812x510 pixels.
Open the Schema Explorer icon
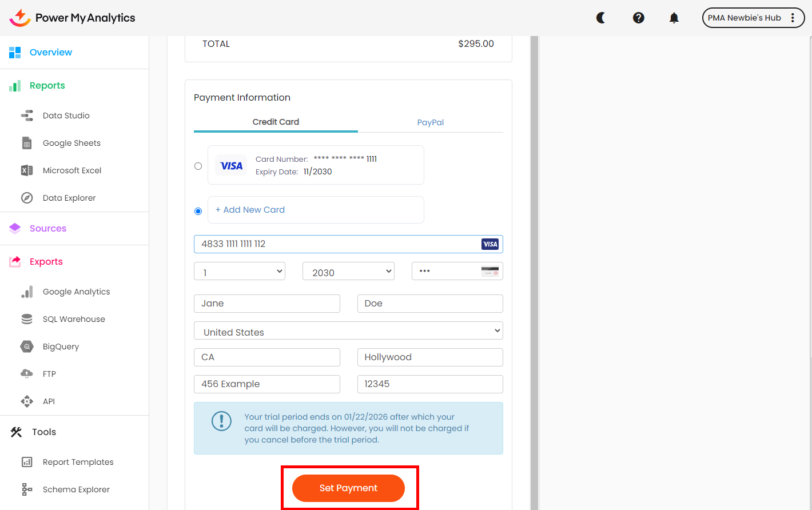coord(27,489)
